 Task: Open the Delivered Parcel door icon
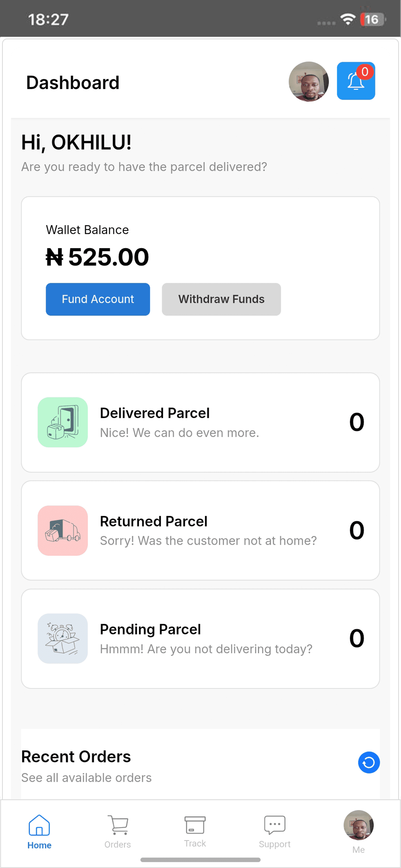pos(63,422)
